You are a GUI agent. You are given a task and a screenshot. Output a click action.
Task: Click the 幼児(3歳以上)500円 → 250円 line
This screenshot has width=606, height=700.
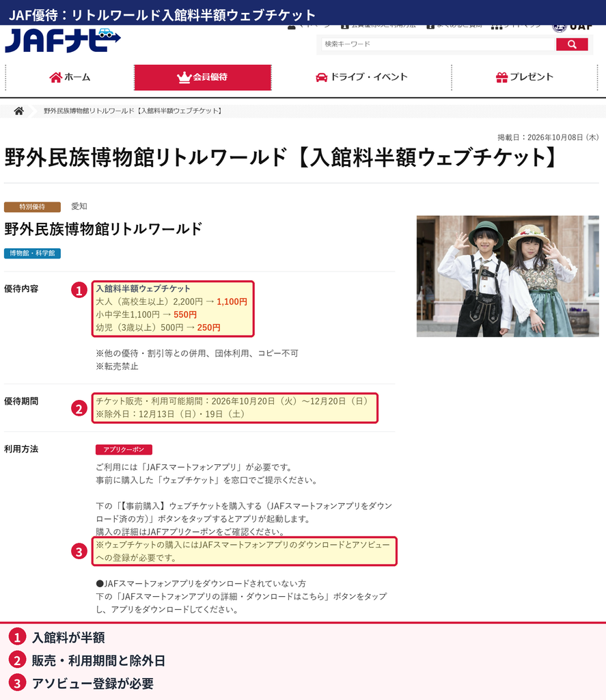click(x=158, y=327)
